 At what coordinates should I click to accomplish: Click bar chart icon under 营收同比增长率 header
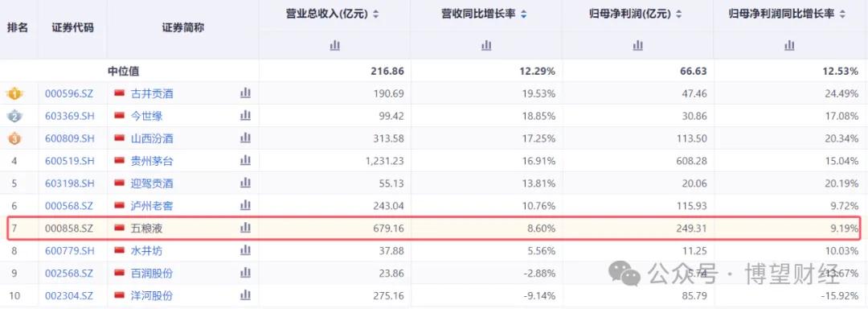point(486,45)
